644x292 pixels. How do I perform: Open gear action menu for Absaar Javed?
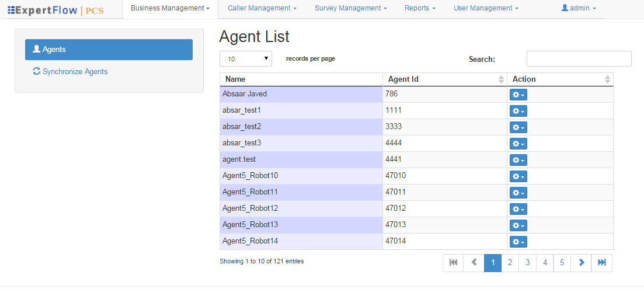tap(518, 95)
